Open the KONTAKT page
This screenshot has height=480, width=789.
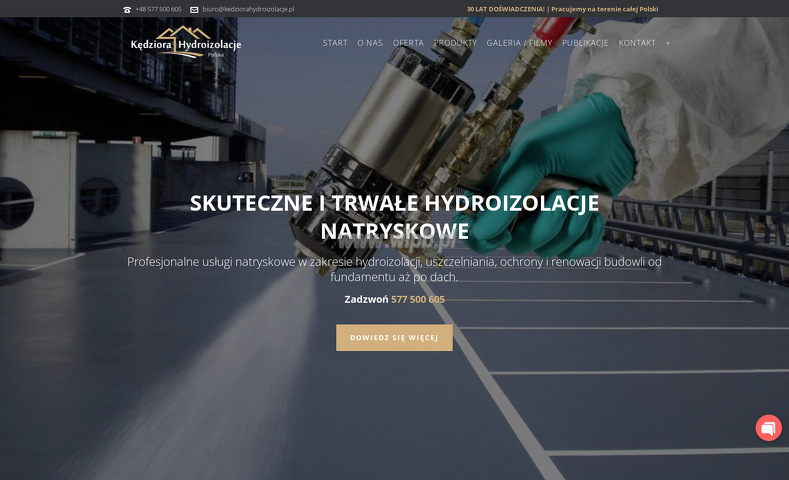[637, 43]
